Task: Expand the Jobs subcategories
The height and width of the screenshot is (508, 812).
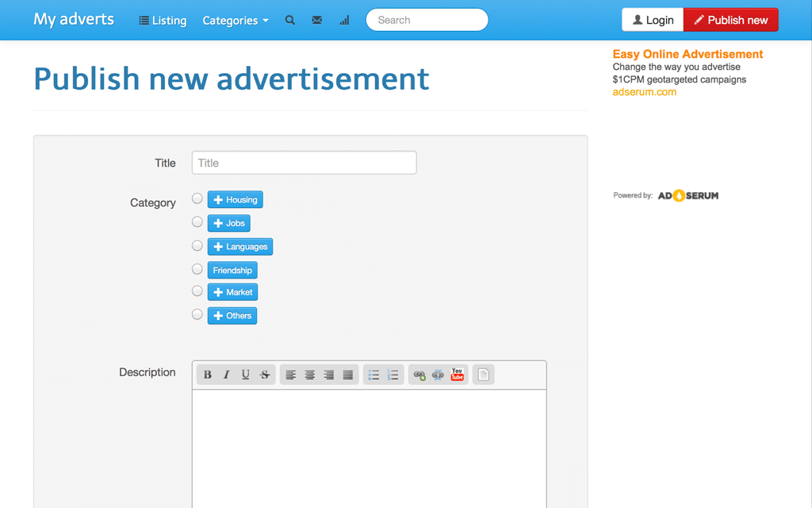Action: click(x=228, y=223)
